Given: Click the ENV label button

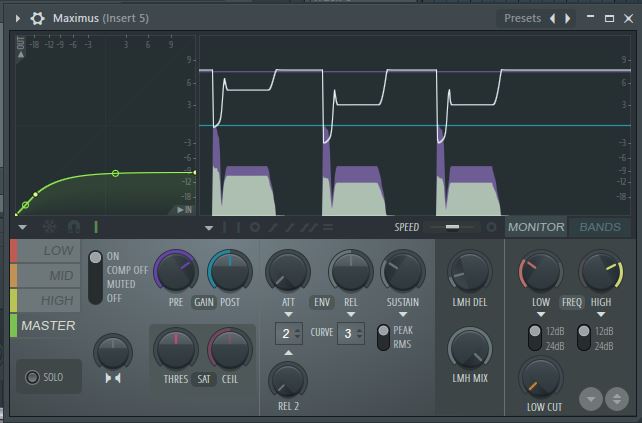Looking at the screenshot, I should (x=322, y=303).
